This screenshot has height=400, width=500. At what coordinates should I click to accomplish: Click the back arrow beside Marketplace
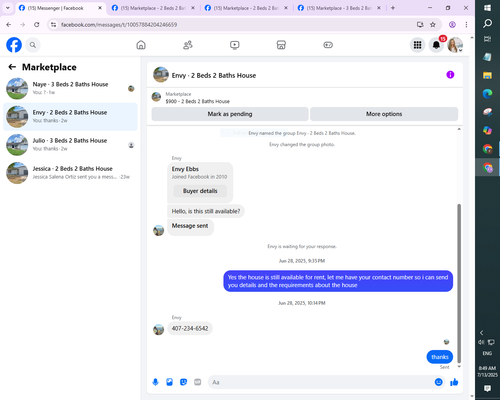[12, 67]
